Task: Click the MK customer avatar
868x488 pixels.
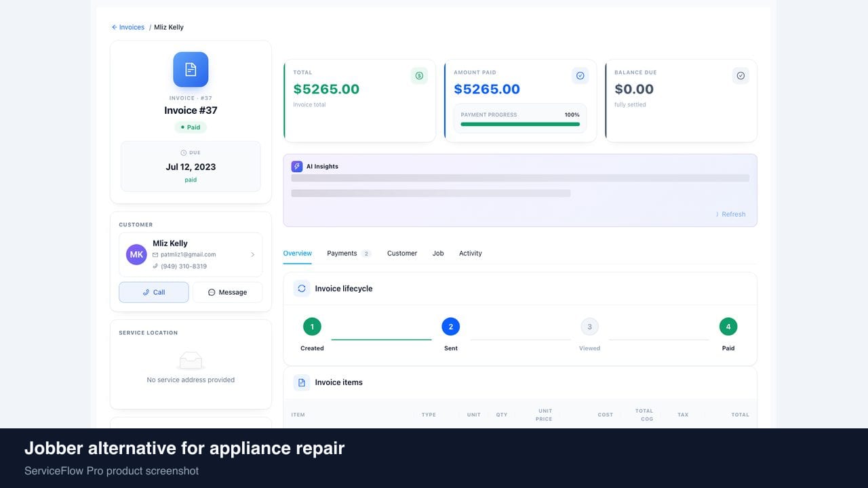Action: [x=136, y=255]
